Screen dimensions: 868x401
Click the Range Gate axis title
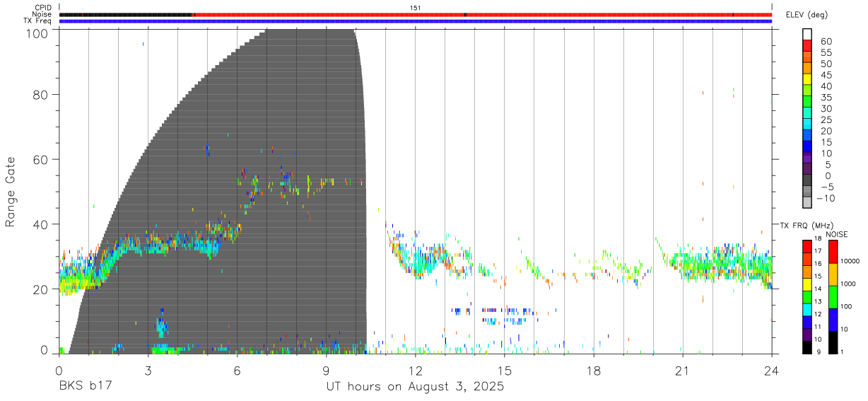pyautogui.click(x=11, y=191)
